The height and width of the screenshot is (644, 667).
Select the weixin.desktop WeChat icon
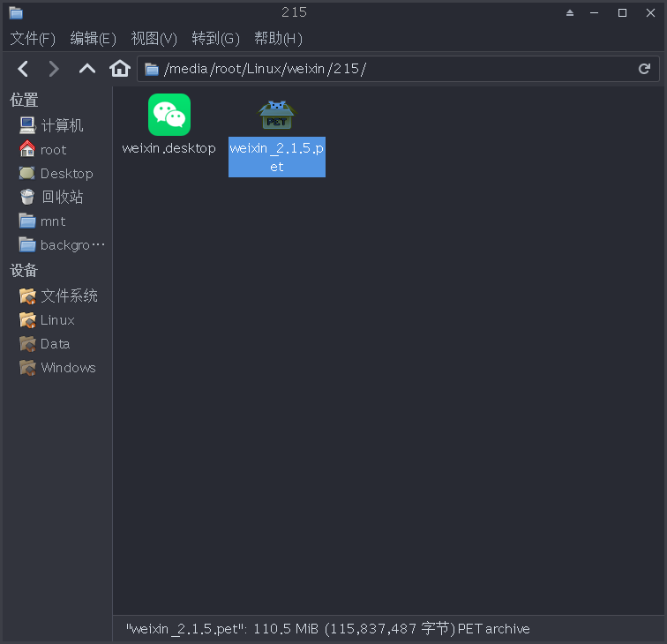point(169,115)
